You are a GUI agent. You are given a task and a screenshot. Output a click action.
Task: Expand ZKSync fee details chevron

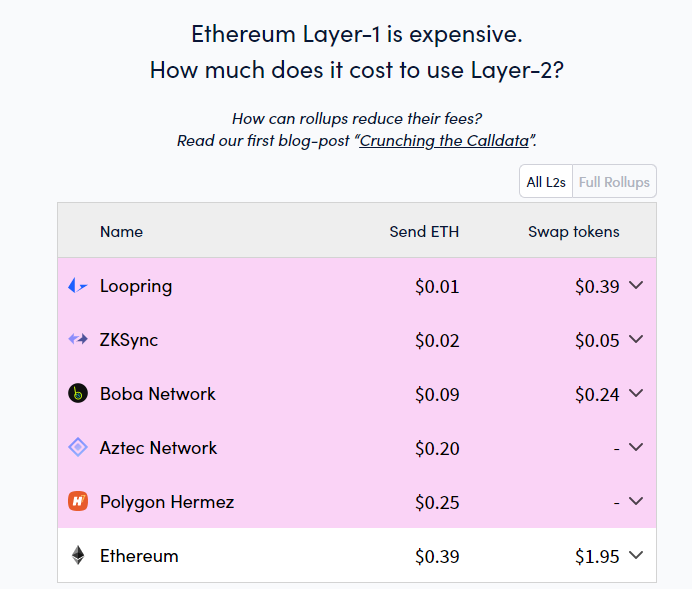pos(636,339)
